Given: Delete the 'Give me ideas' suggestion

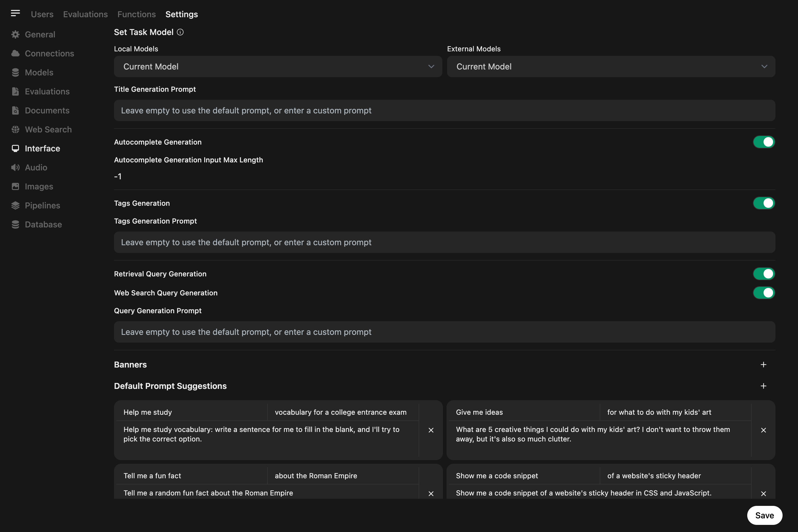Looking at the screenshot, I should coord(763,430).
